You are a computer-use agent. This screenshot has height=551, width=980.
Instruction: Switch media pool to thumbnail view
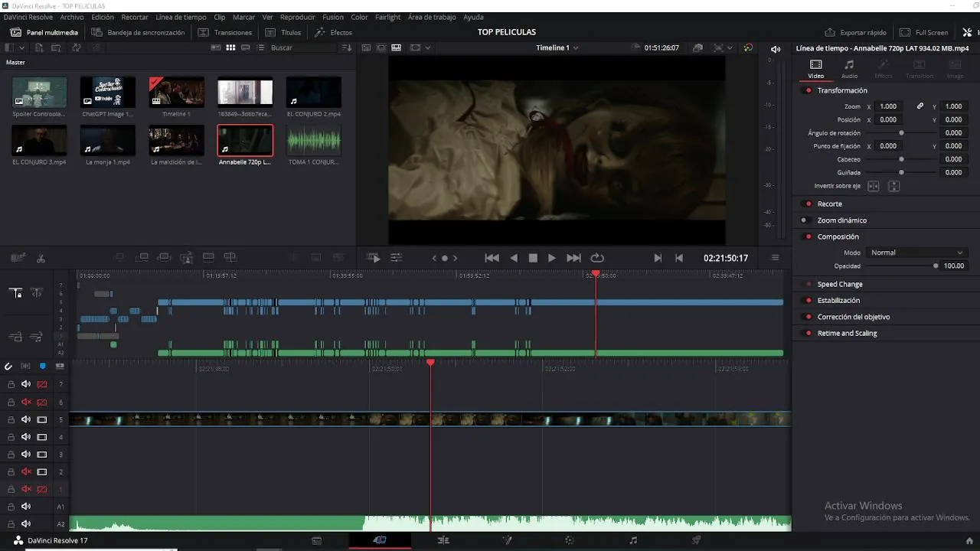(x=230, y=47)
